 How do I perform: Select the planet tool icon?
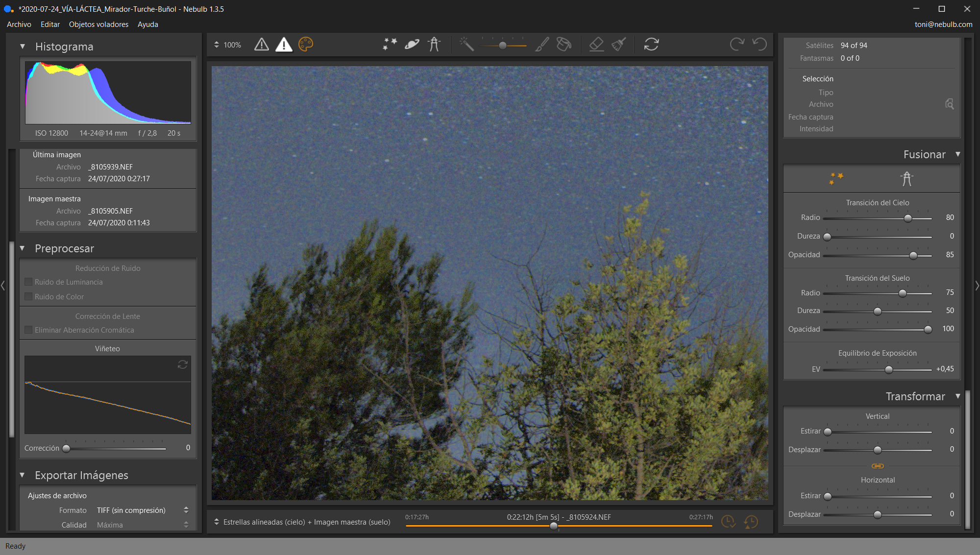[412, 45]
